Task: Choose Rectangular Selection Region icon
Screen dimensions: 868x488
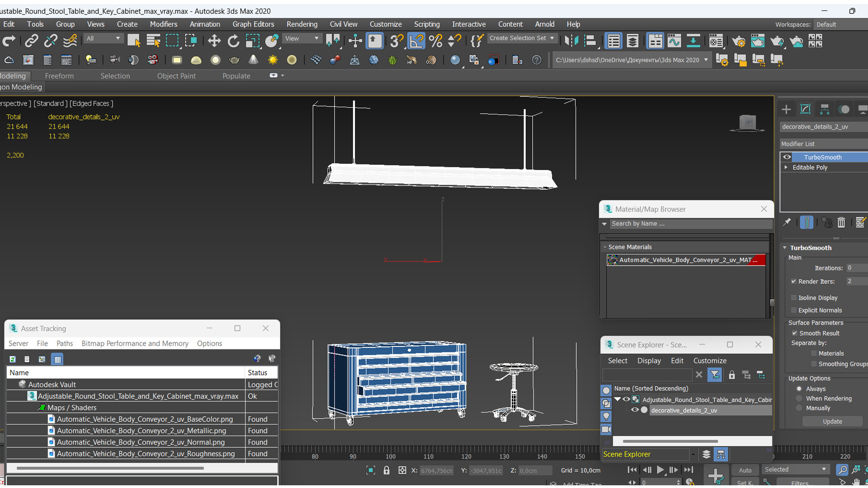Action: coord(172,41)
